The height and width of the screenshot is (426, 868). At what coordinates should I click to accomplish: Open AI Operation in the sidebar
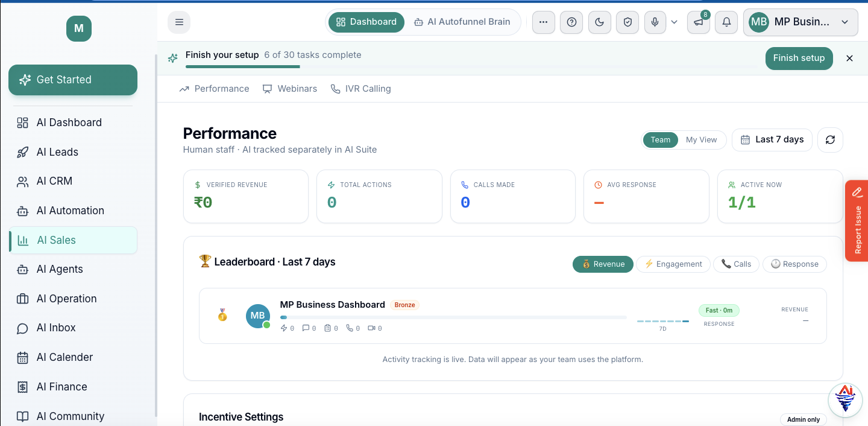pos(73,299)
